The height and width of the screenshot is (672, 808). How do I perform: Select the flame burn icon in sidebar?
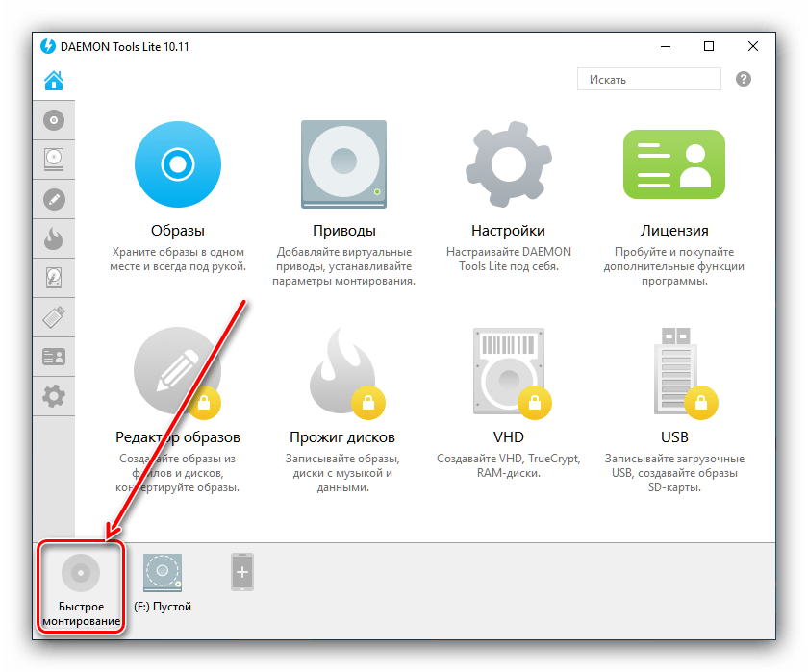tap(54, 238)
